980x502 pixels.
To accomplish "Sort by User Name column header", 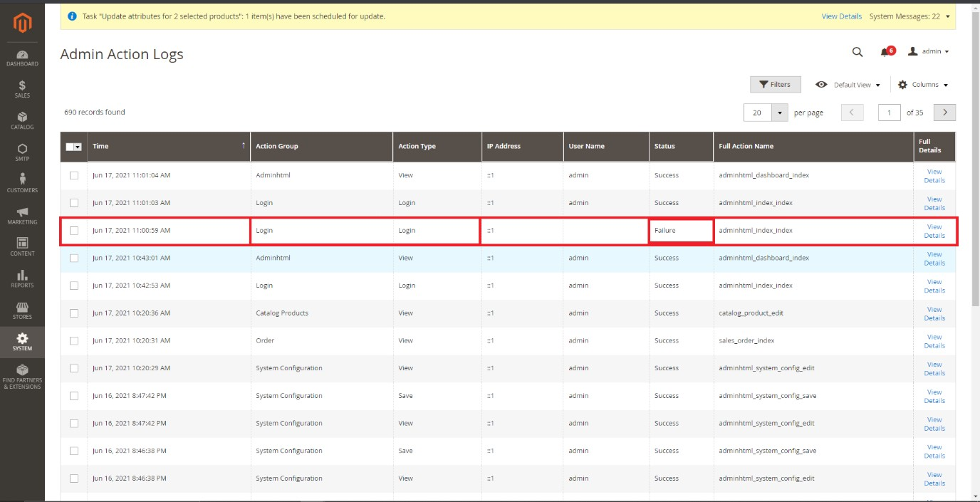I will coord(605,146).
